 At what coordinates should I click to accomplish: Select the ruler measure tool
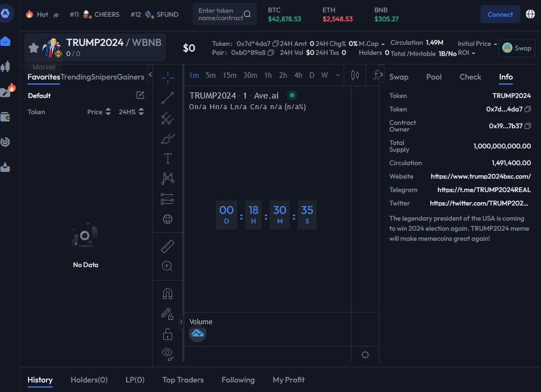168,246
